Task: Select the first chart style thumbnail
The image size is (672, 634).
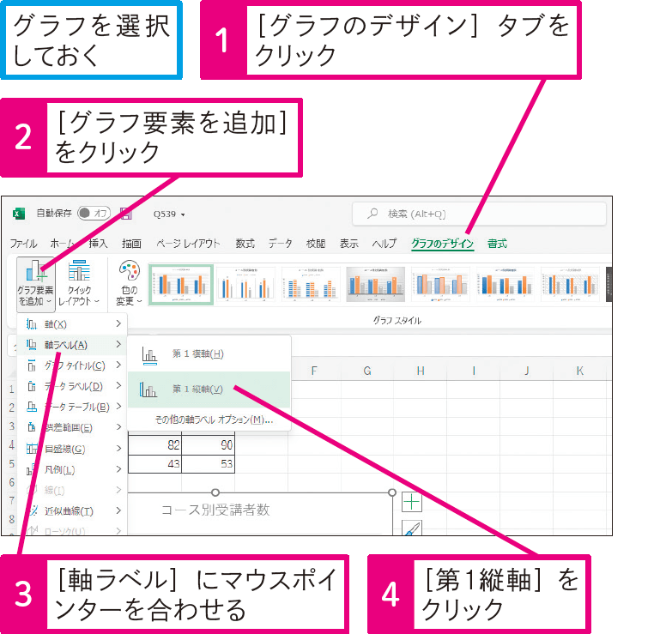Action: 179,283
